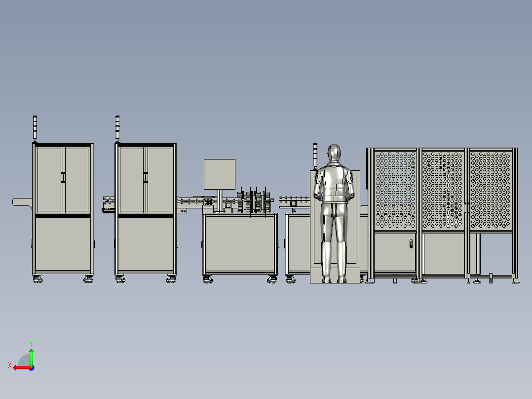Click the green Y axis arrow of the triad
This screenshot has height=399, width=532.
pyautogui.click(x=31, y=357)
